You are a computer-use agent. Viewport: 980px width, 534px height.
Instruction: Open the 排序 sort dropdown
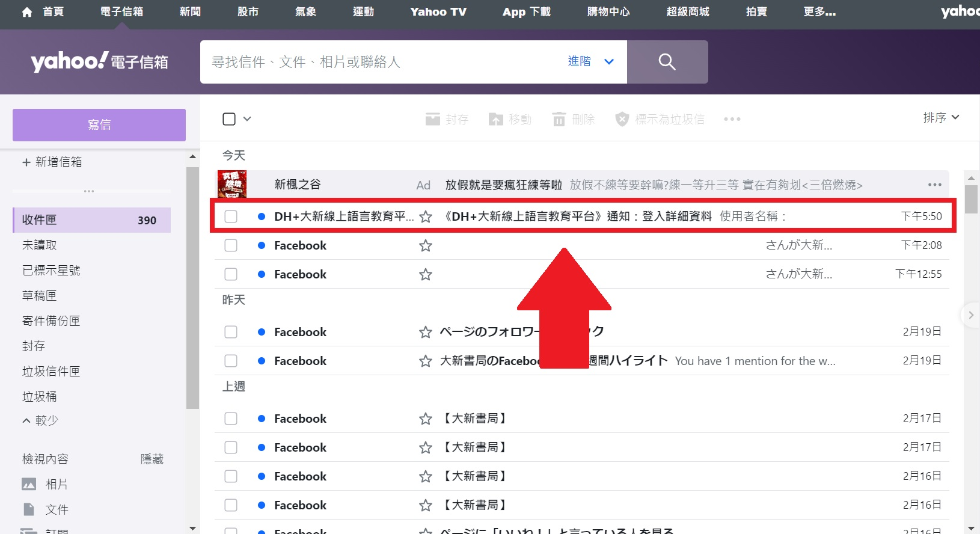point(941,117)
